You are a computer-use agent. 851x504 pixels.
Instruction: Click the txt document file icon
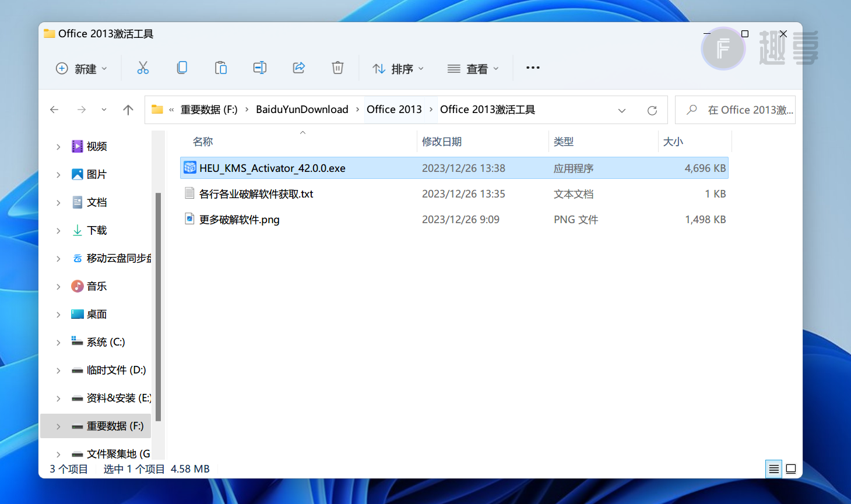(189, 193)
